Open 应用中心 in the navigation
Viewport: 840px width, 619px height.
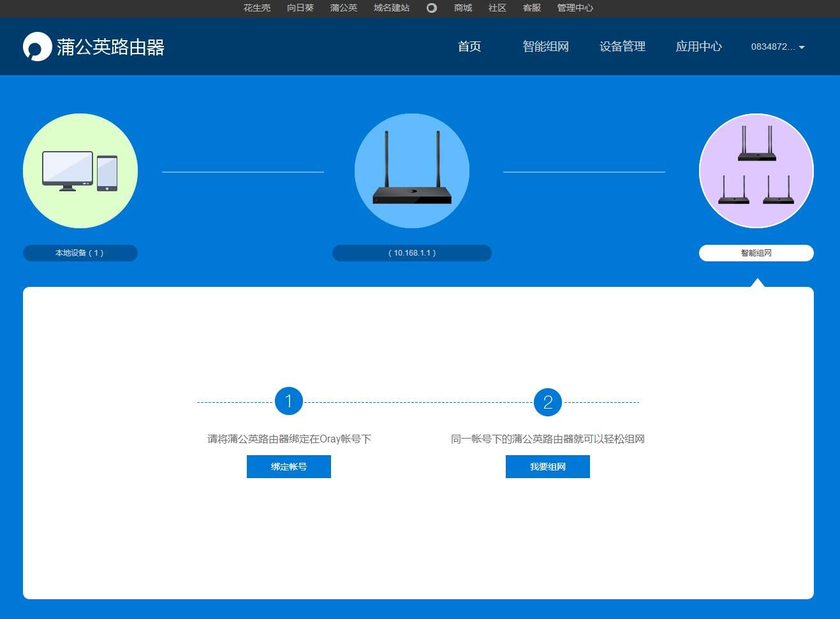(x=699, y=47)
